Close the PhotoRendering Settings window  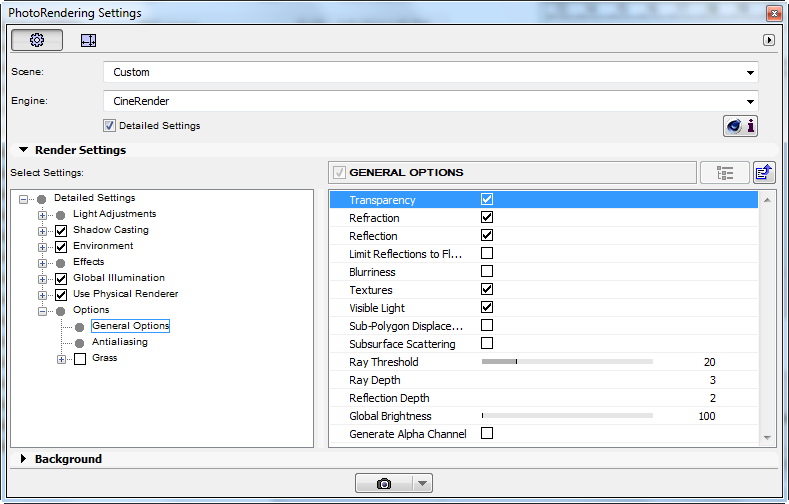coord(774,13)
